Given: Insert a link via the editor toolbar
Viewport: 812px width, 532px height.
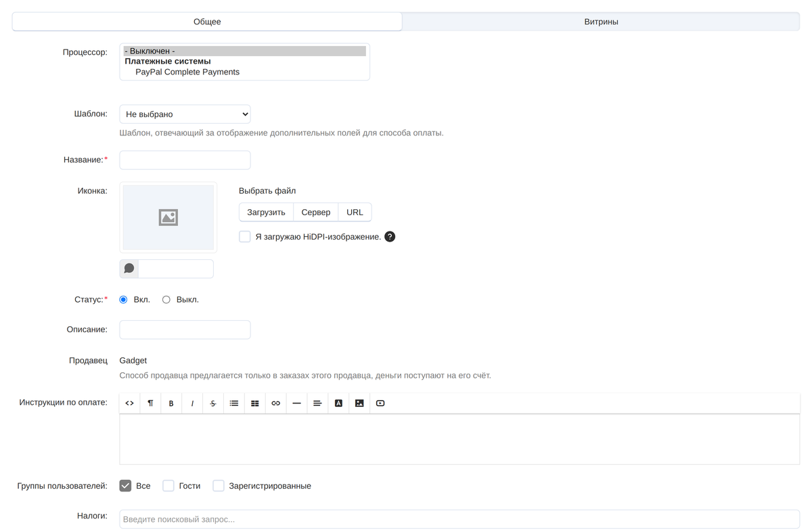Looking at the screenshot, I should click(x=275, y=403).
